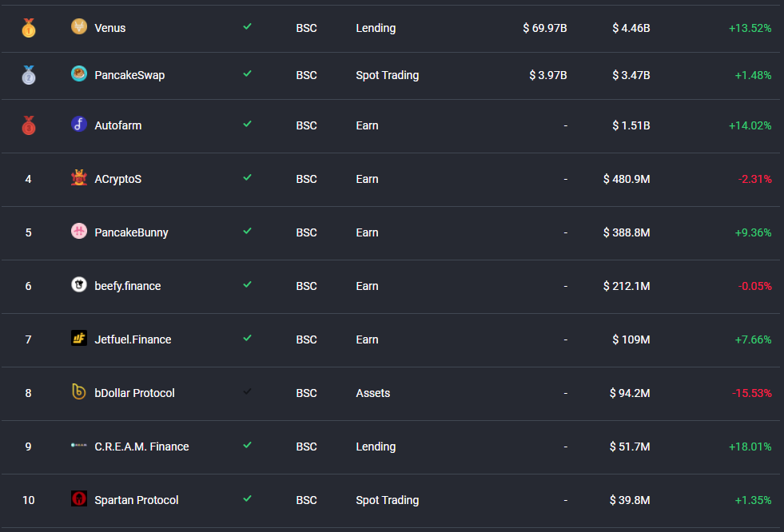
Task: Click the green checkmark in Venus row
Action: pyautogui.click(x=247, y=27)
